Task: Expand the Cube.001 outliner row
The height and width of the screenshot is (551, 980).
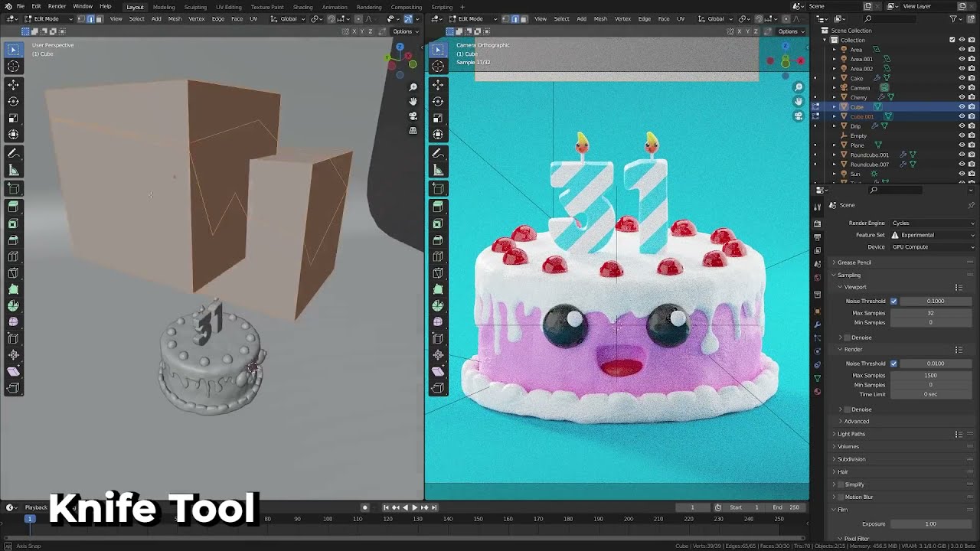Action: click(x=835, y=116)
